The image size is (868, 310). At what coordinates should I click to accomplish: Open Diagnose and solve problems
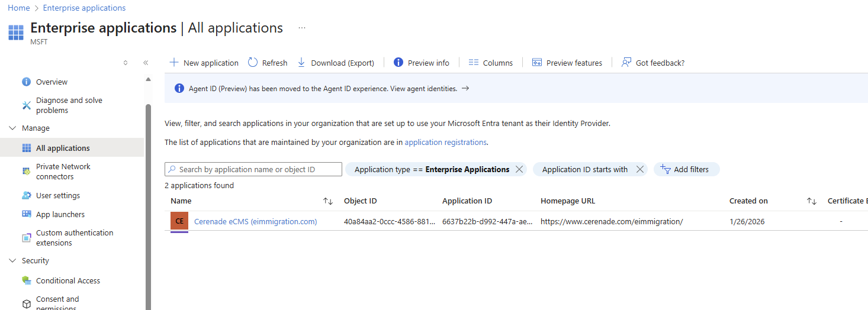[x=69, y=105]
